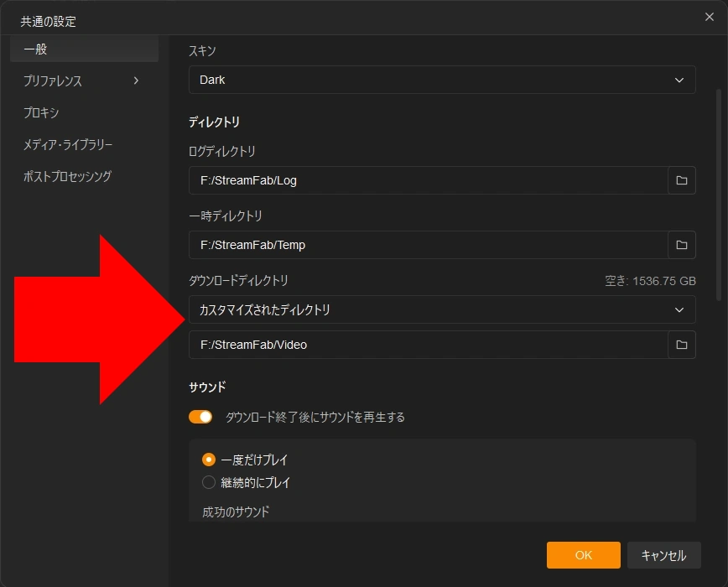Browse for a new log directory folder
Viewport: 728px width, 587px height.
pos(682,180)
